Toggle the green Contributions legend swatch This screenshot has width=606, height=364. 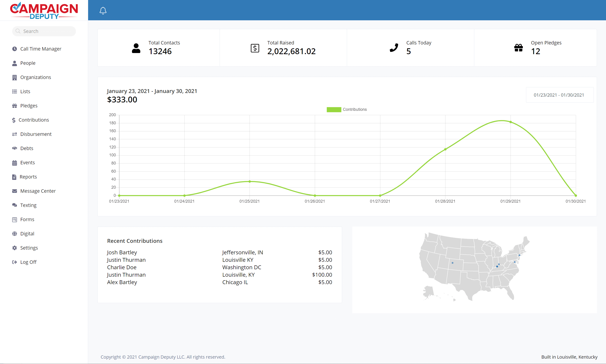pyautogui.click(x=334, y=109)
